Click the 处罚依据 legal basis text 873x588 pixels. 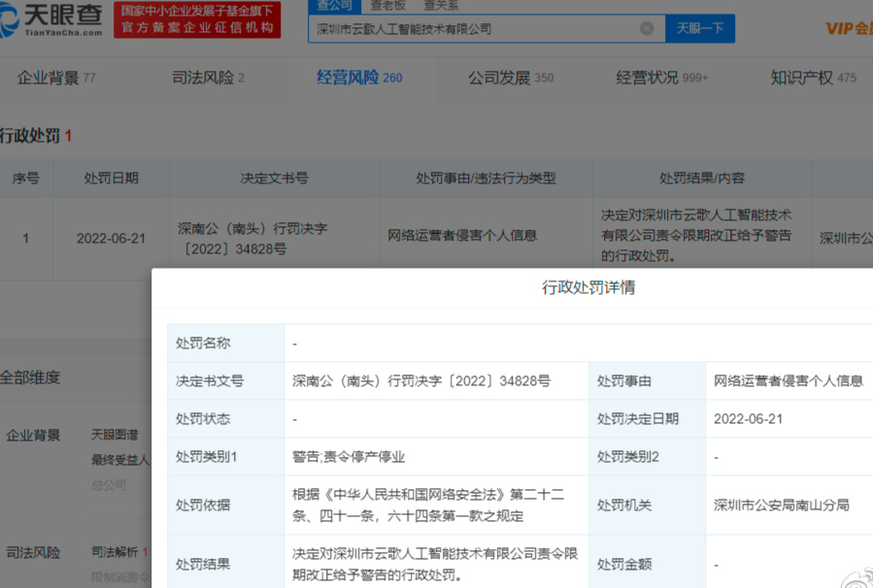[x=428, y=506]
